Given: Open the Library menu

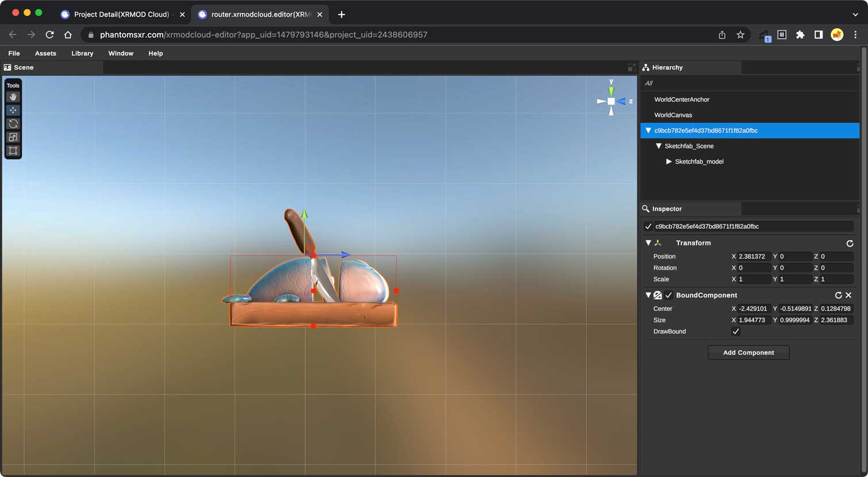Looking at the screenshot, I should pyautogui.click(x=82, y=53).
